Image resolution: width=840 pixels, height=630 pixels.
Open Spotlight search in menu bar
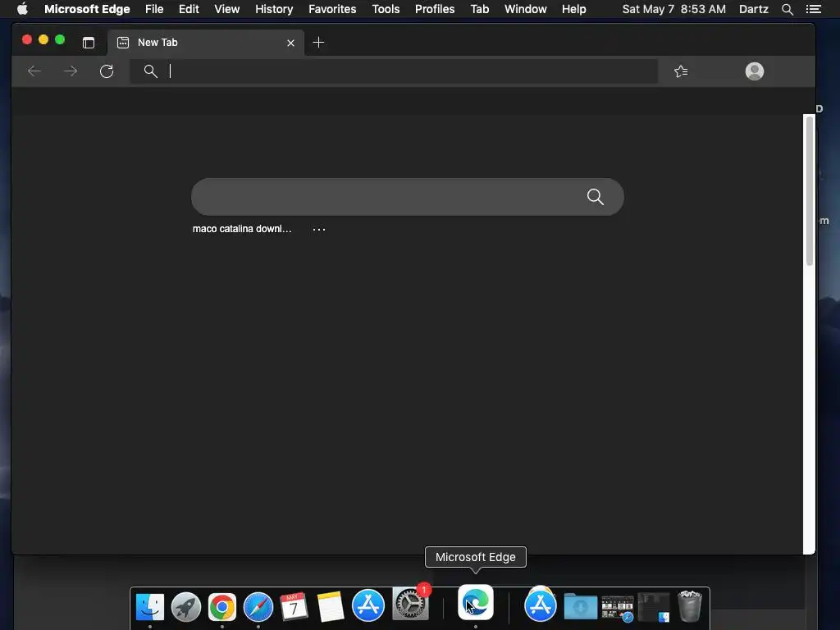[787, 9]
